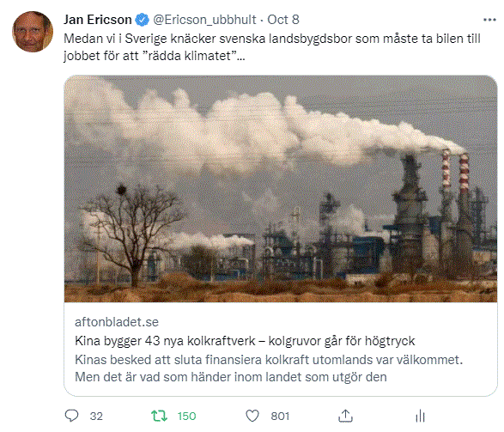
Task: Click the tweet text line ending 'rädda klimatet'
Action: click(155, 56)
